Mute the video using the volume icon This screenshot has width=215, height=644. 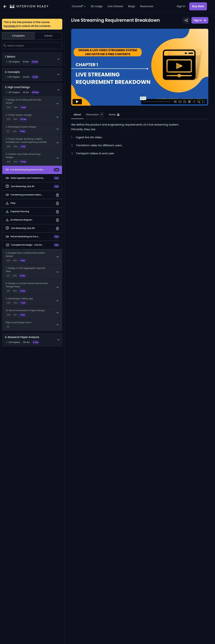[x=175, y=102]
